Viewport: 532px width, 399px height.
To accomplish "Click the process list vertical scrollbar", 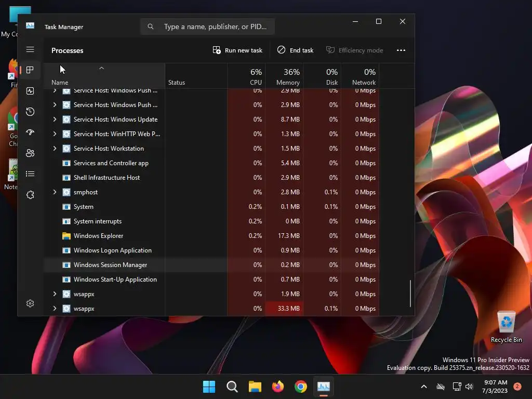I will point(410,294).
